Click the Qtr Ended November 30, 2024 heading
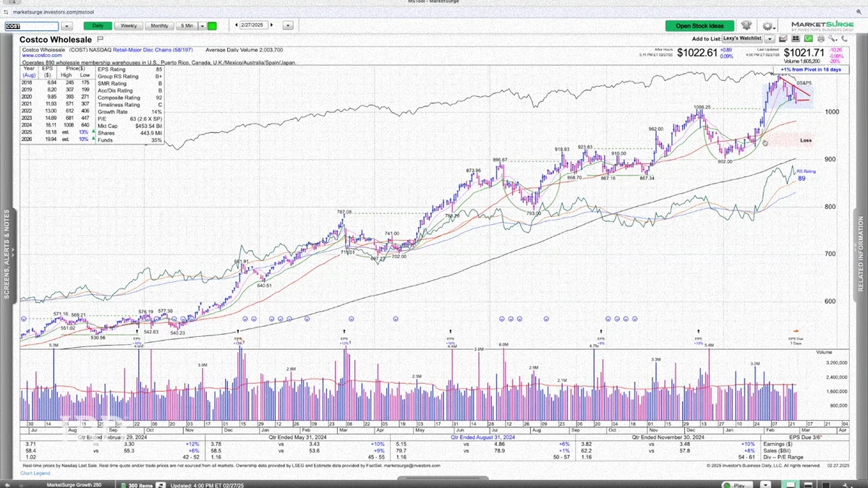 click(670, 437)
